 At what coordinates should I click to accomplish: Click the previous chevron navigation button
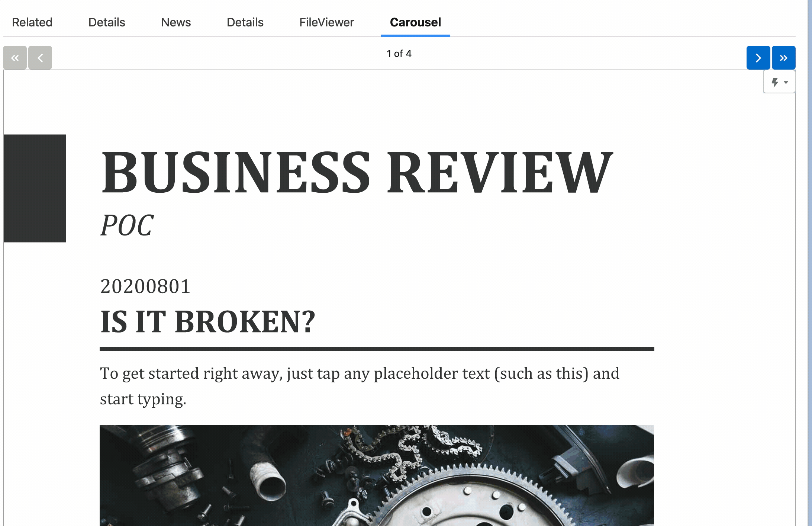[40, 57]
